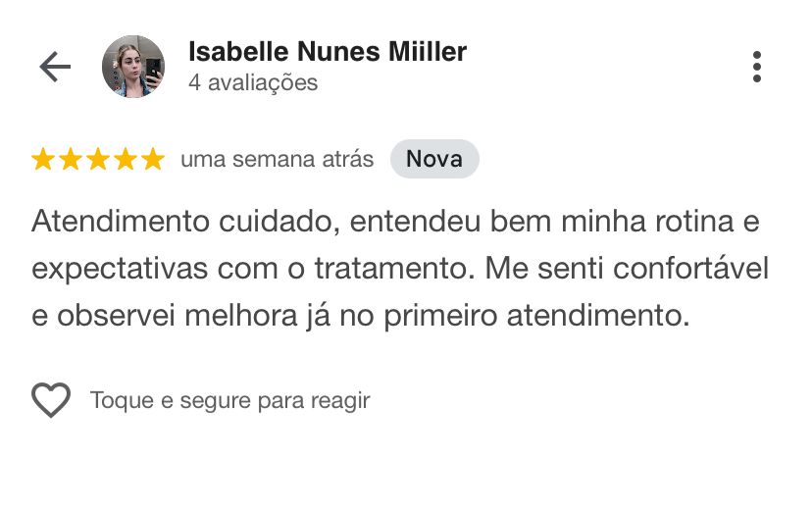The height and width of the screenshot is (508, 812).
Task: Tap the heart reaction icon
Action: pos(51,400)
